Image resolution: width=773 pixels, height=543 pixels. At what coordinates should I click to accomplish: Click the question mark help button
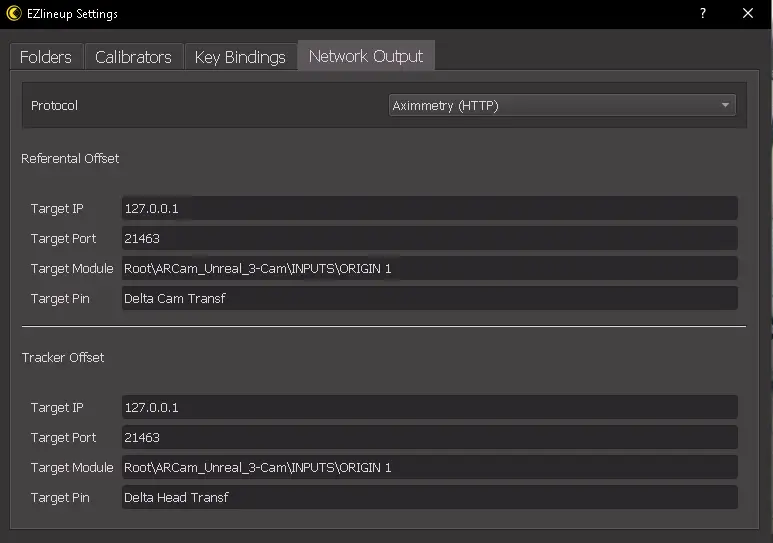tap(703, 14)
